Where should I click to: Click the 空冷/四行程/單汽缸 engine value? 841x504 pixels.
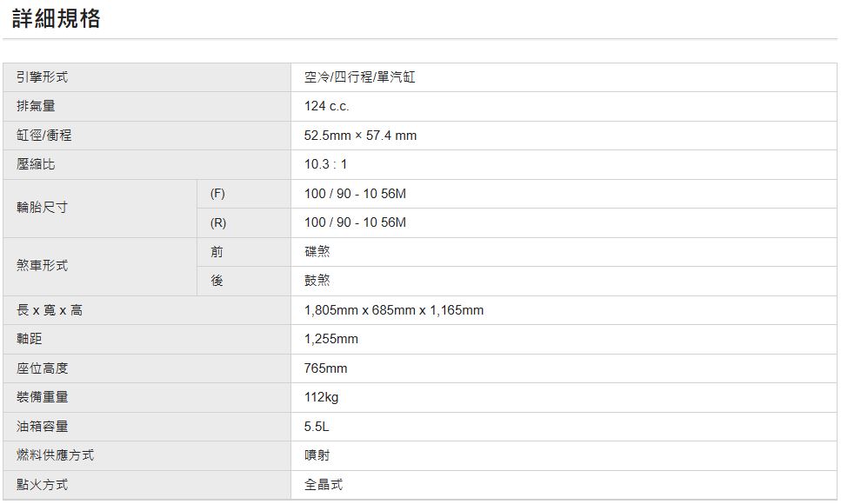[x=360, y=77]
